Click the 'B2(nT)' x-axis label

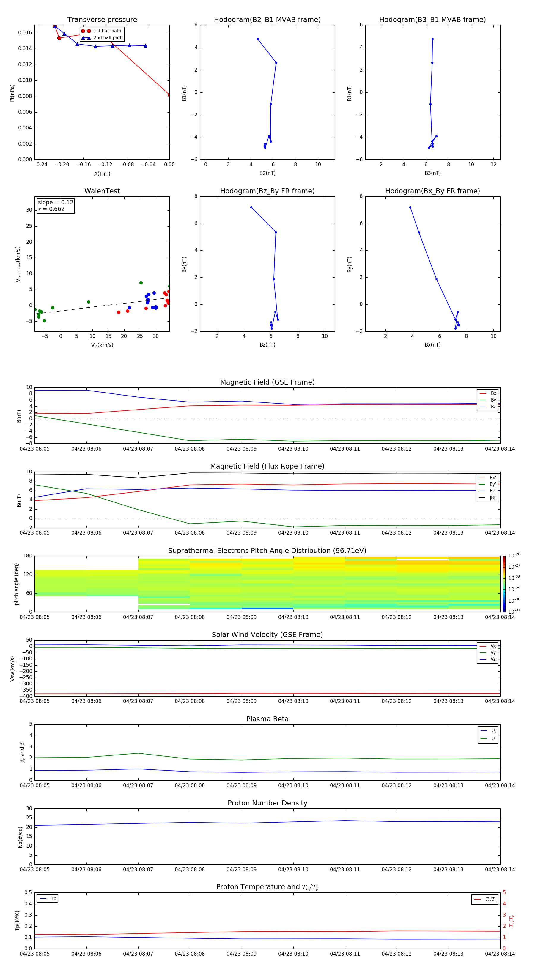click(267, 173)
